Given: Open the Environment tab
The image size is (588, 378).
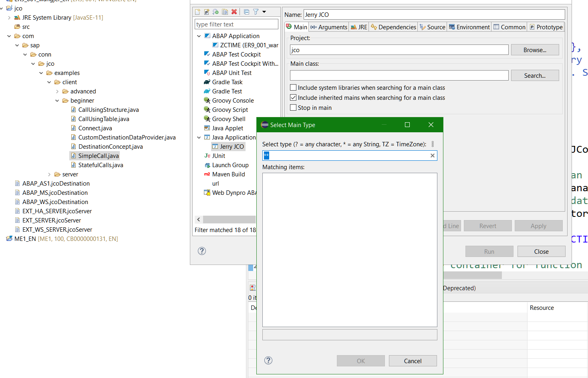Looking at the screenshot, I should (x=469, y=27).
